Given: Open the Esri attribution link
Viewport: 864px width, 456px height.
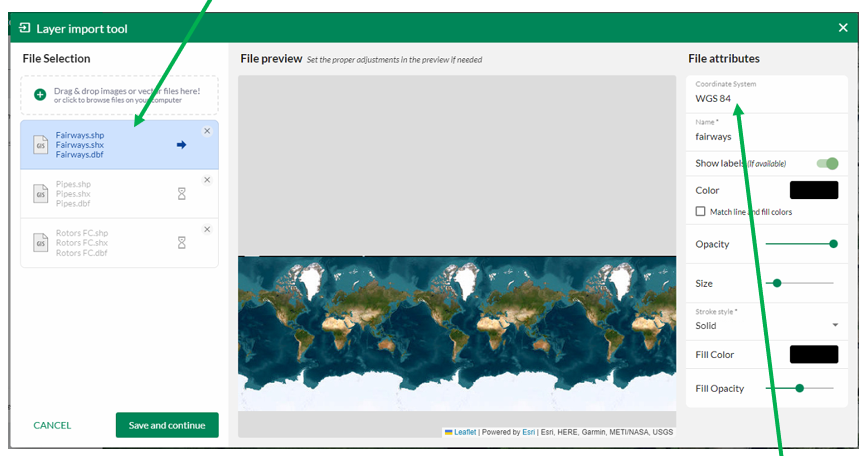Looking at the screenshot, I should tap(528, 432).
